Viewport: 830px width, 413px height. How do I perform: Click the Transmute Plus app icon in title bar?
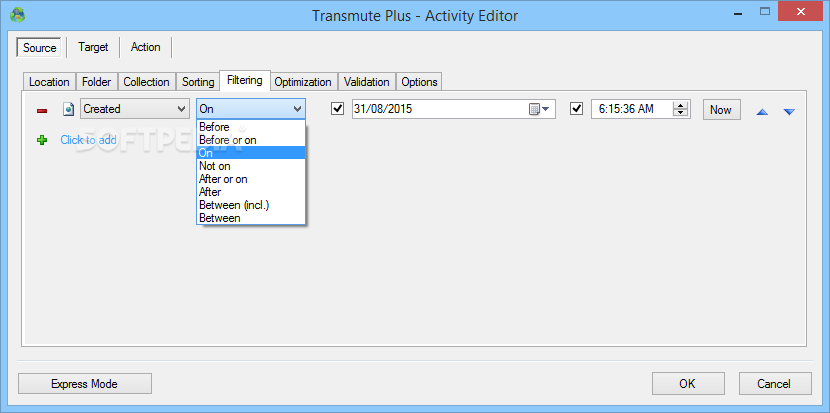(17, 14)
